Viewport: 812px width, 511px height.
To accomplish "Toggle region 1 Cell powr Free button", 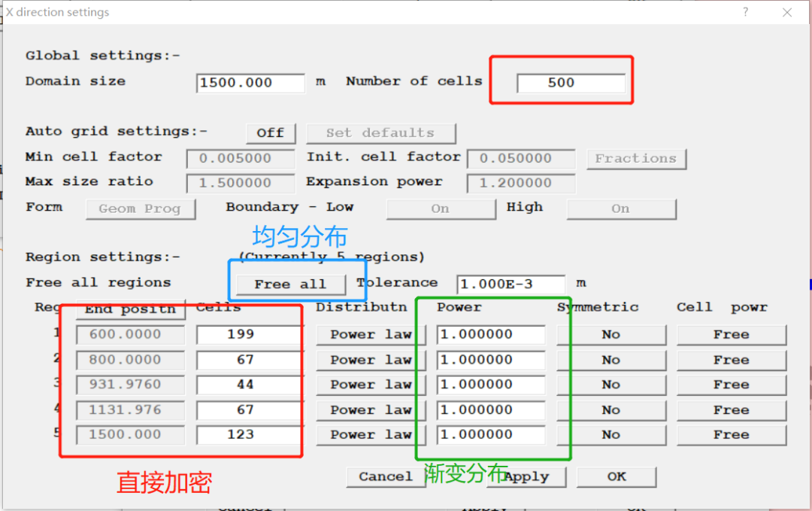I will 732,335.
